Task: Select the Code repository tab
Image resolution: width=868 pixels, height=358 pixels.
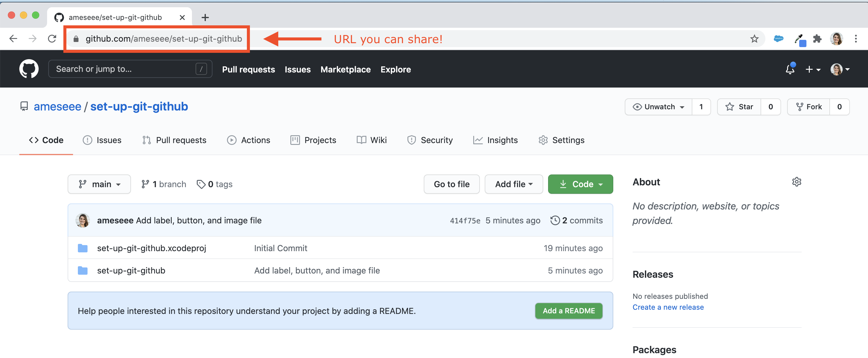Action: [x=46, y=140]
